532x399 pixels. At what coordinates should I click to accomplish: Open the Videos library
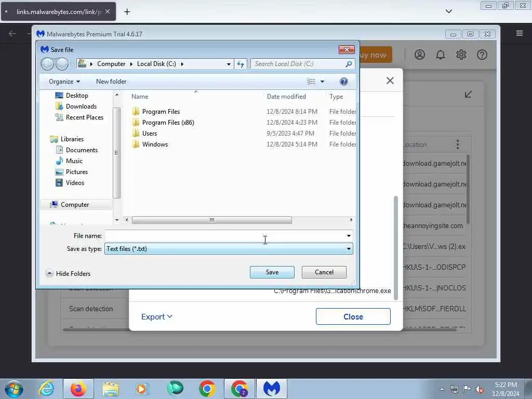75,182
